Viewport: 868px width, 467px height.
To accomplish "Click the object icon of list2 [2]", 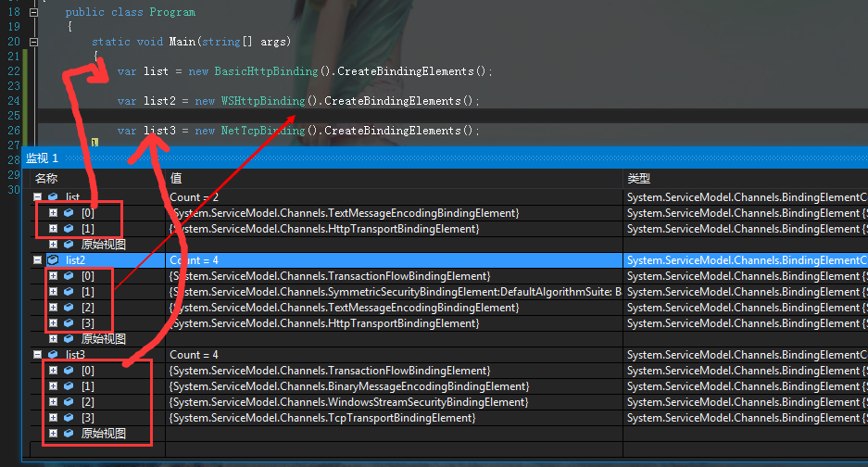I will tap(69, 308).
